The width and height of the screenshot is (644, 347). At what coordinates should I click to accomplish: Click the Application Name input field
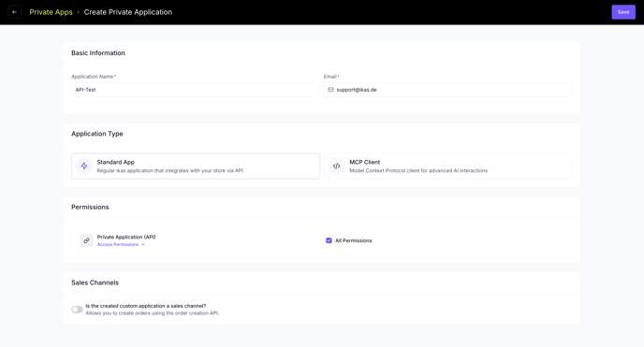tap(196, 90)
